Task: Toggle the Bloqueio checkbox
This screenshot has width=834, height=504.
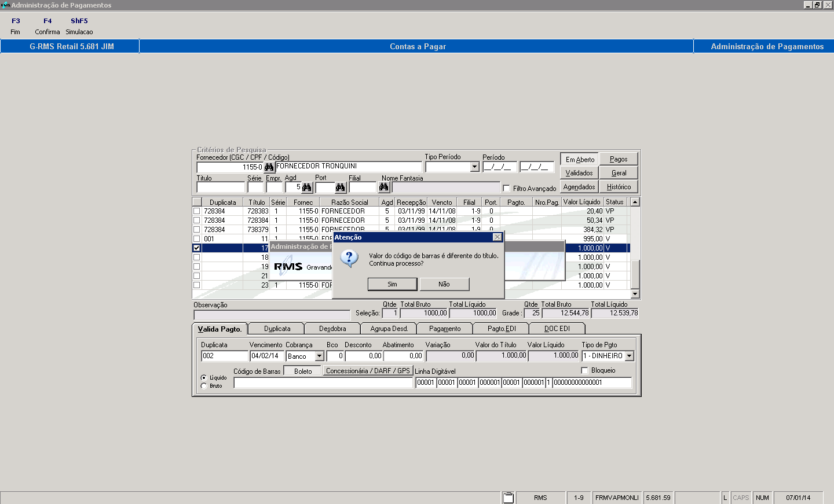Action: coord(584,370)
